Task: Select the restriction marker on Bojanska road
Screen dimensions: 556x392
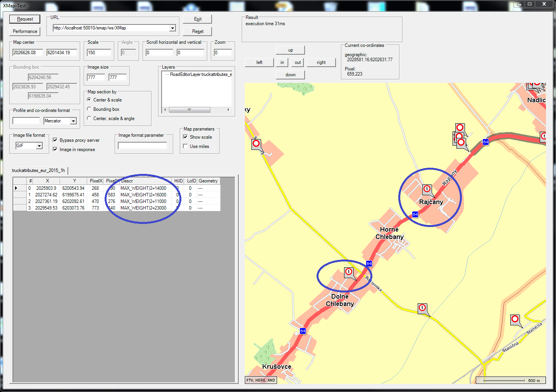Action: (x=422, y=308)
